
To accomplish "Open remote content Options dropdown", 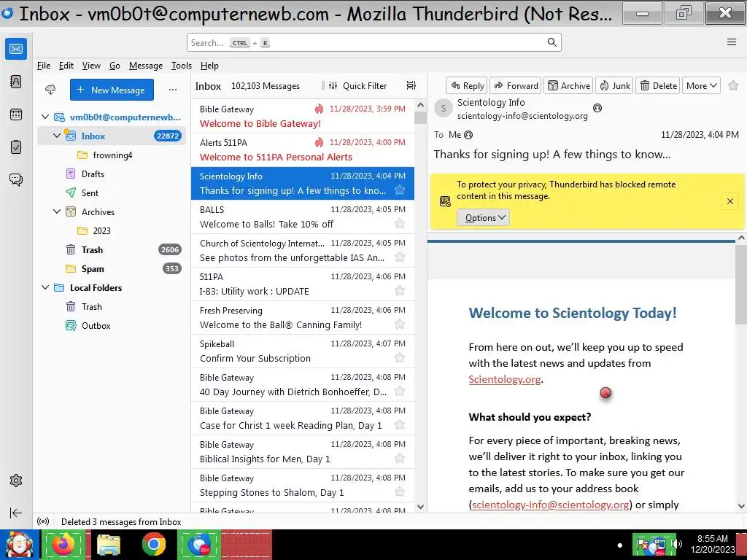I will 483,217.
